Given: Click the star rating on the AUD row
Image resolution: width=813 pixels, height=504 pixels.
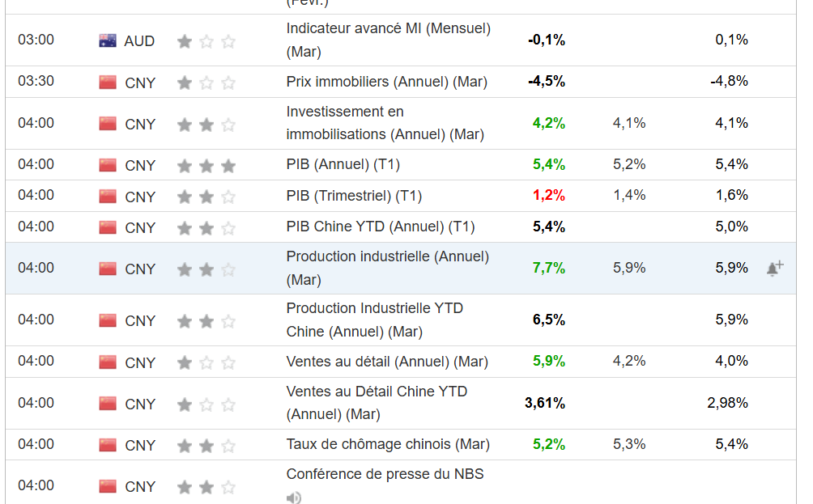Looking at the screenshot, I should tap(206, 41).
